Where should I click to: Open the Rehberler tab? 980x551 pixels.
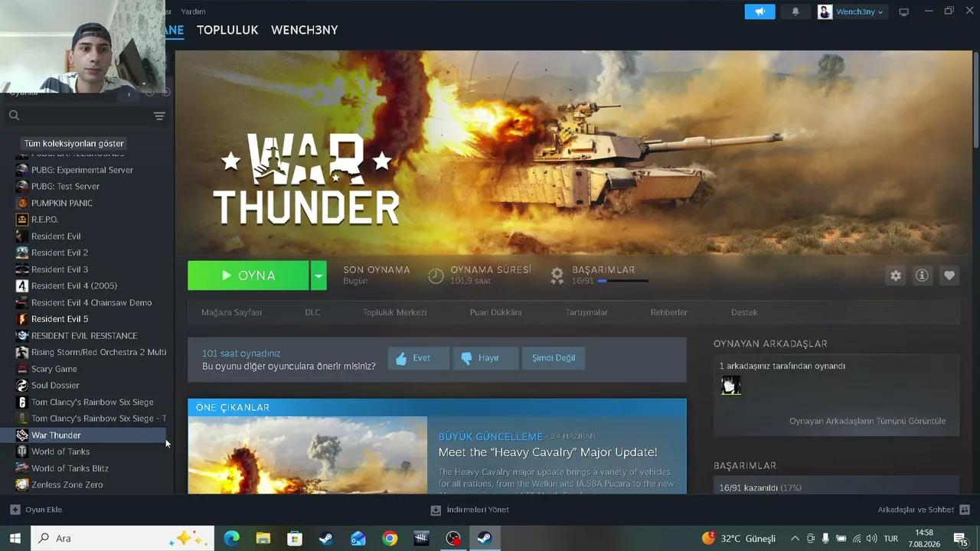click(x=669, y=312)
